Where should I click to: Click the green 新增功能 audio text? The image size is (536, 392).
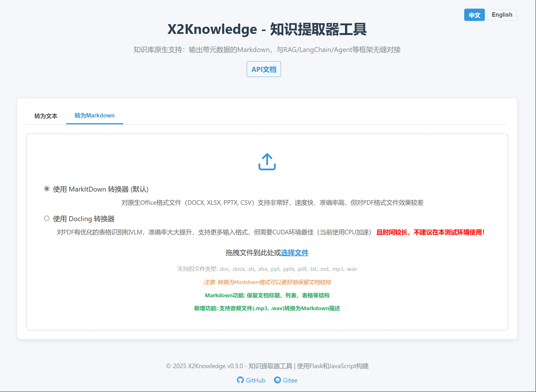pyautogui.click(x=267, y=308)
